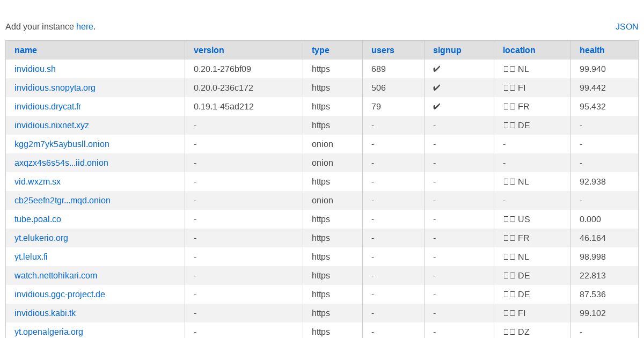This screenshot has height=338, width=644.
Task: Open watch.nettohikari.com instance link
Action: pos(56,275)
